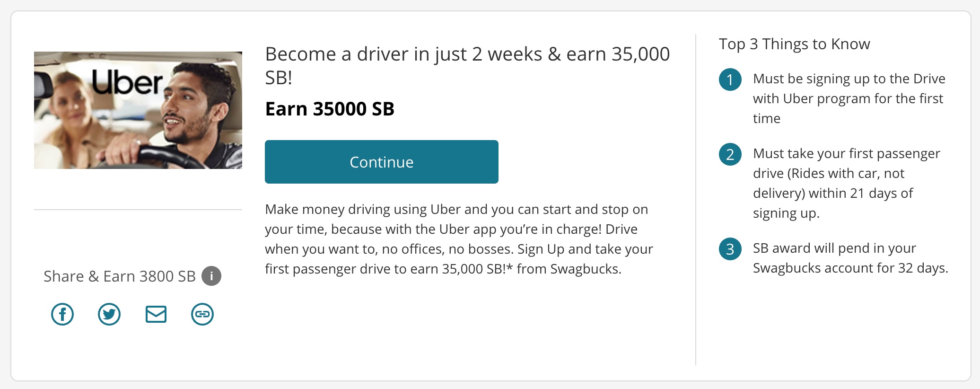Click the Facebook share icon

(x=62, y=314)
